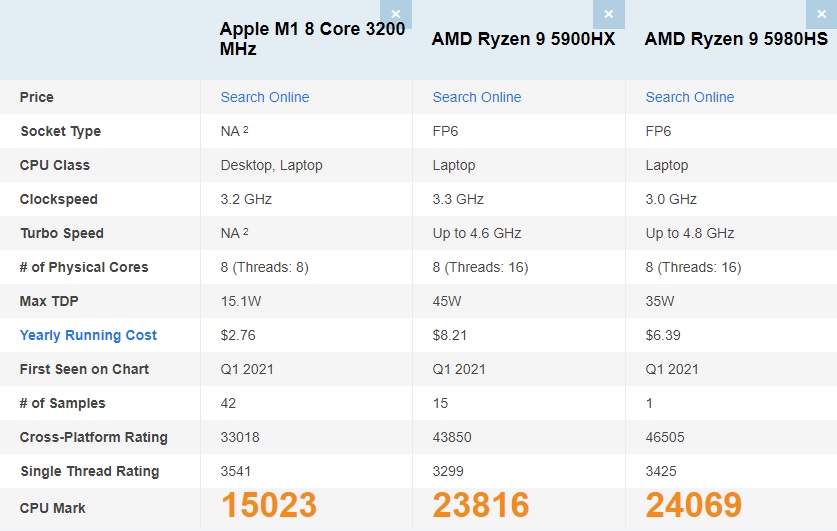Select the CPU Mark score 23816
Viewport: 837px width, 531px height.
coord(481,505)
